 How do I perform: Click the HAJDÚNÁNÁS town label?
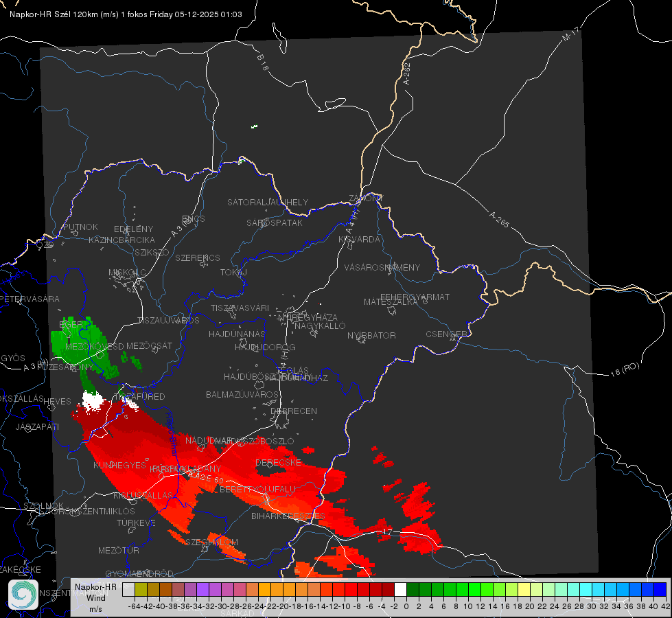tap(237, 334)
